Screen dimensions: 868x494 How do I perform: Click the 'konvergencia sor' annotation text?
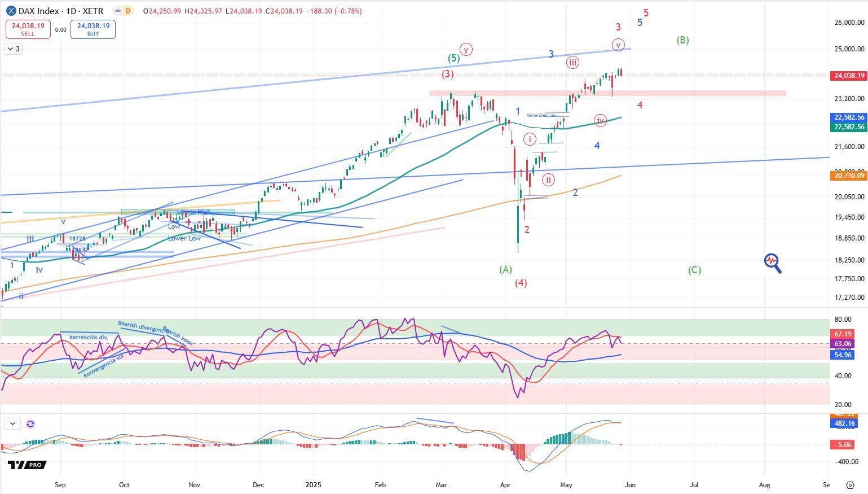pyautogui.click(x=103, y=366)
